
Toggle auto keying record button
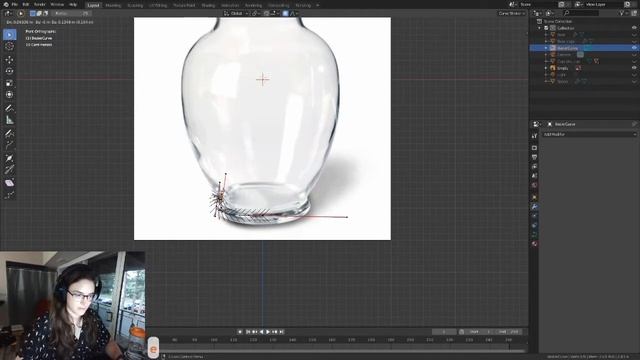point(240,332)
